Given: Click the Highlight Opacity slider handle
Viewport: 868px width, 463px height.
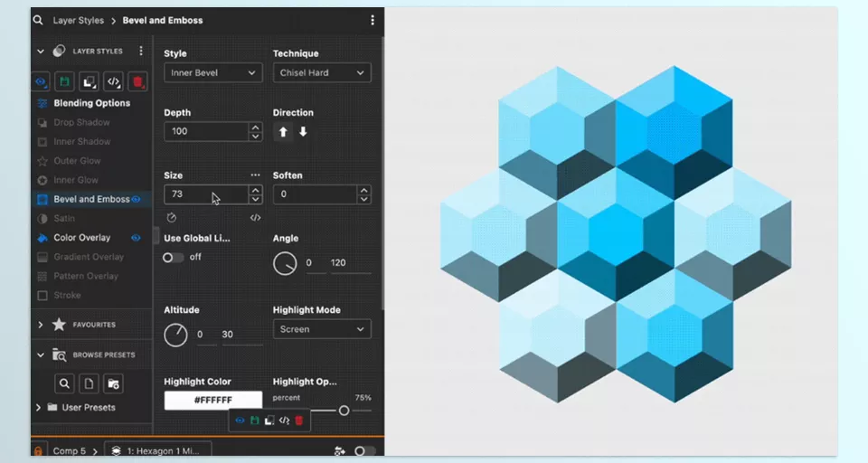Looking at the screenshot, I should tap(344, 411).
